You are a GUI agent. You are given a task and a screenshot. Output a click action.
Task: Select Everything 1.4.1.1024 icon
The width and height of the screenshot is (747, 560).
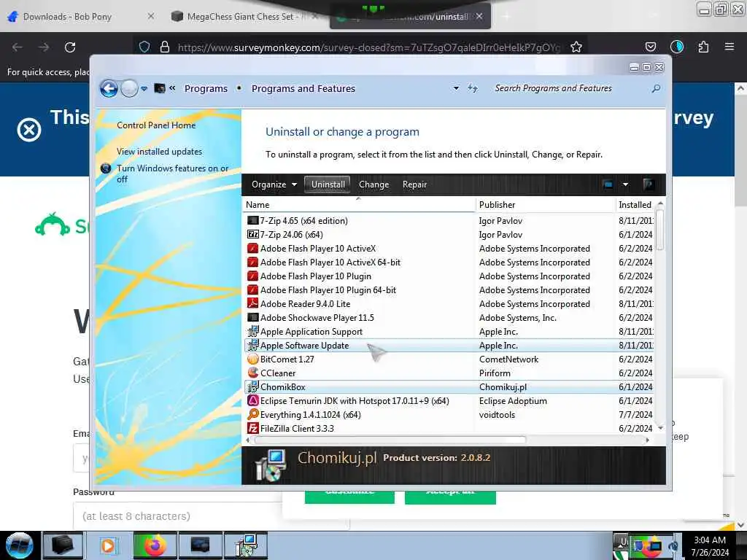click(252, 415)
